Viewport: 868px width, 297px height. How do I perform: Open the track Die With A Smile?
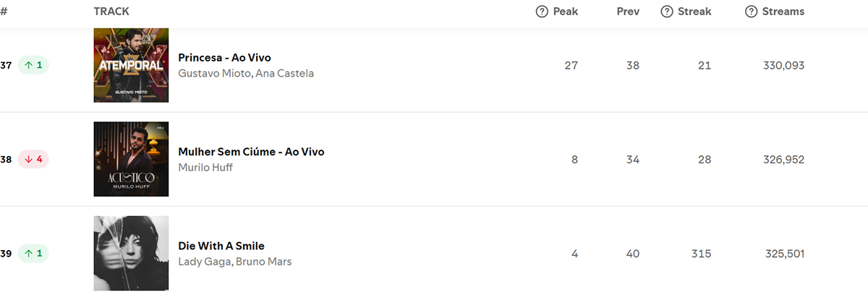pos(221,246)
